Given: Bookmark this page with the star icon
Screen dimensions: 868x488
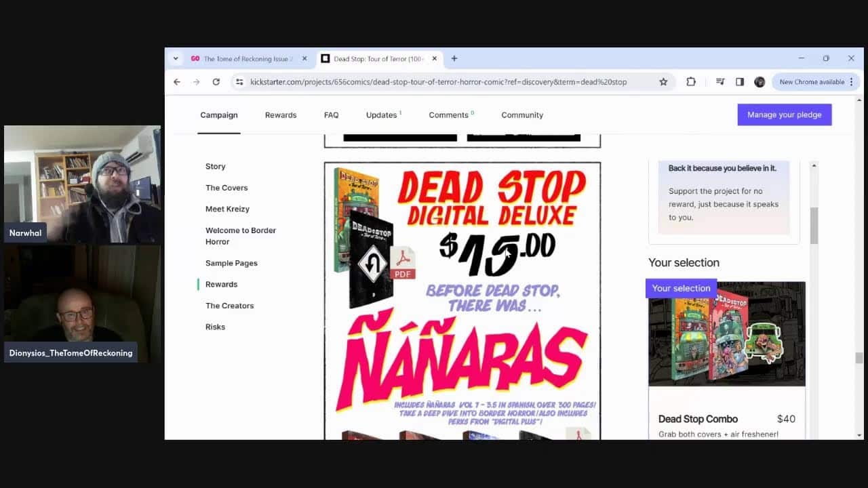Looking at the screenshot, I should (x=663, y=82).
